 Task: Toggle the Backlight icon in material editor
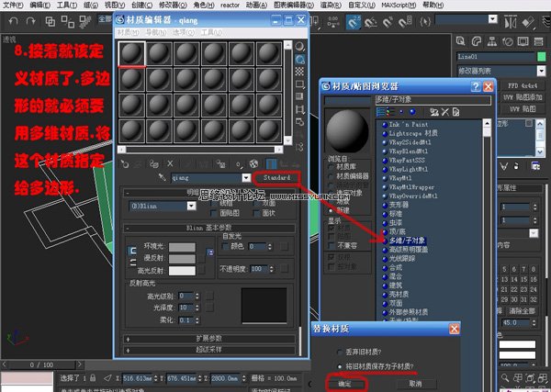(x=300, y=59)
